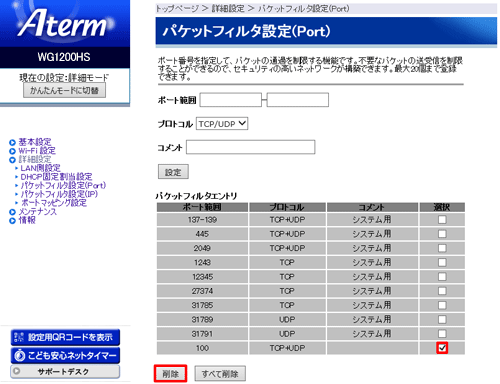Click the ポート範囲 column header

point(202,207)
